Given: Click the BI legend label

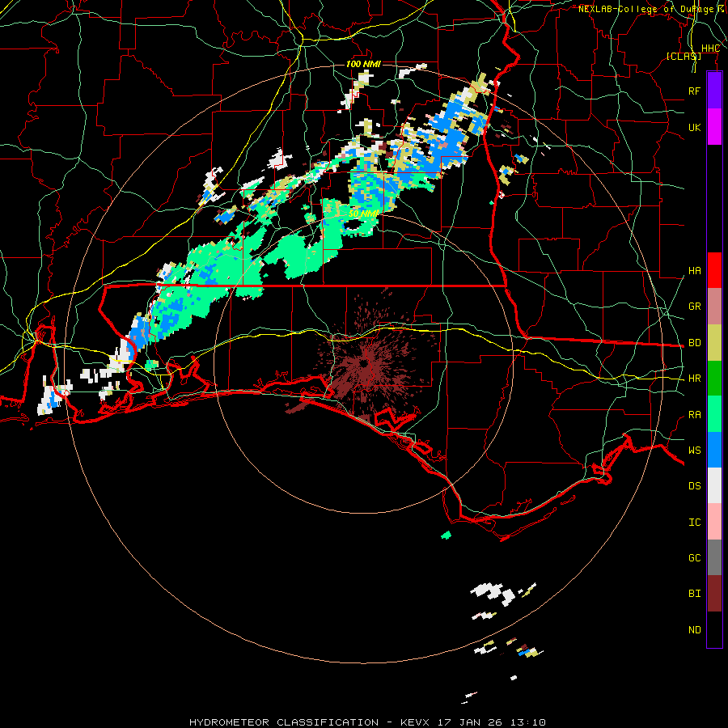Looking at the screenshot, I should (x=694, y=594).
